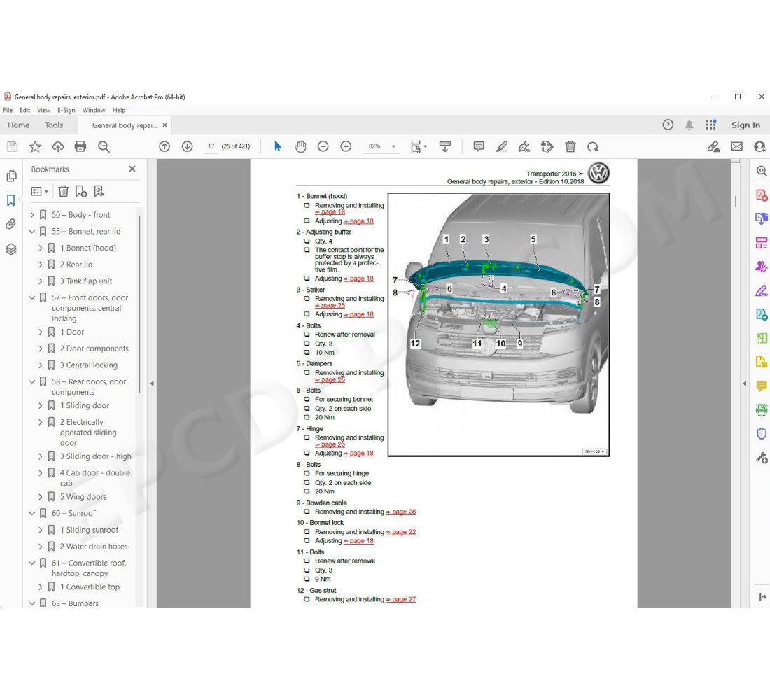The height and width of the screenshot is (700, 770).
Task: Select the Attachments panel icon
Action: (11, 224)
